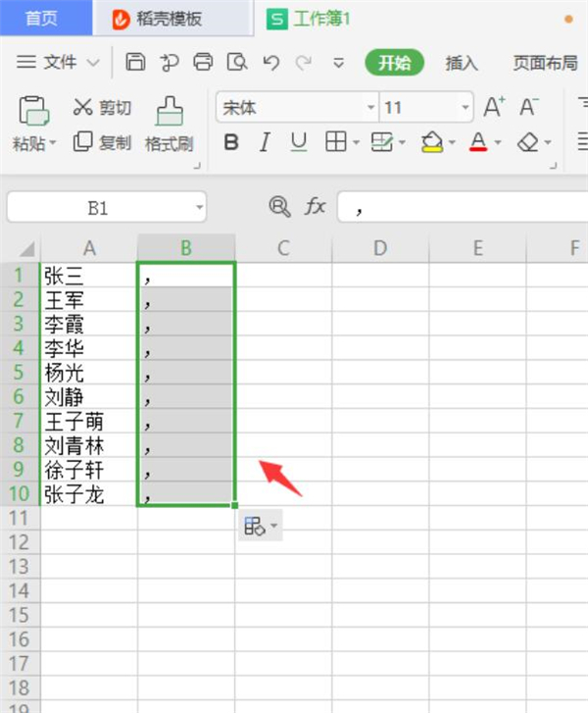Image resolution: width=588 pixels, height=713 pixels.
Task: Click cell containing 张三
Action: [x=88, y=276]
